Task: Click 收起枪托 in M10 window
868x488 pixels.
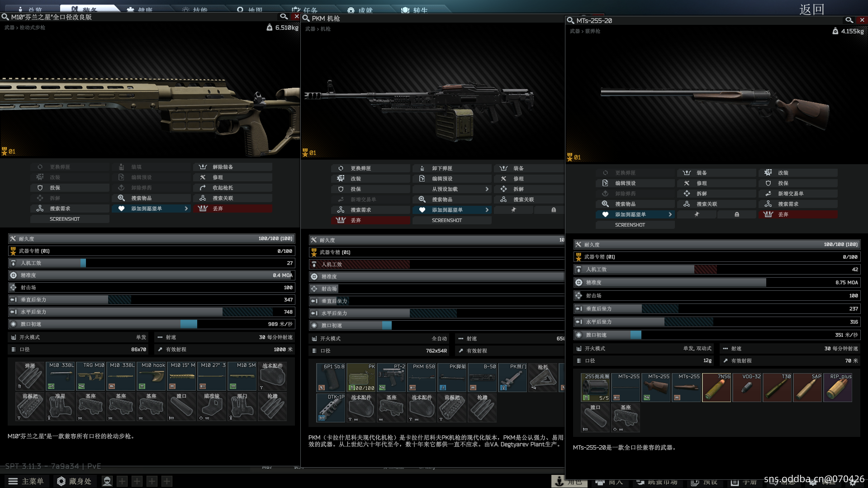Action: coord(232,188)
